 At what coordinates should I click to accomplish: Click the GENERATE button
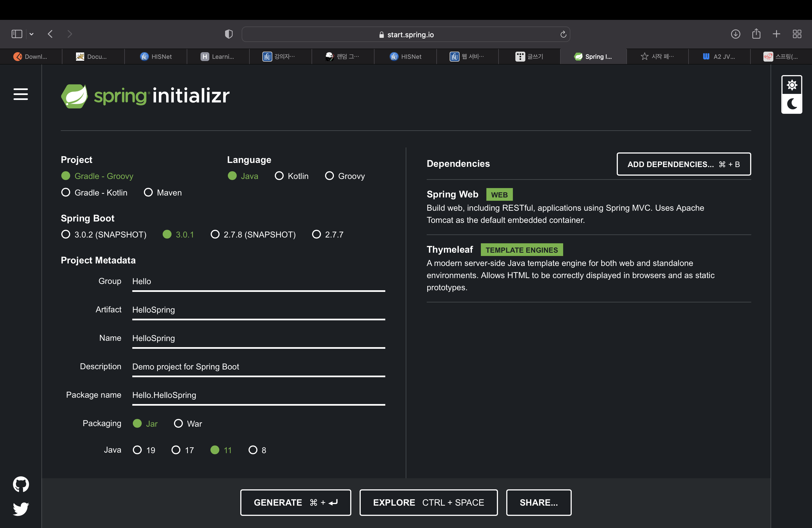(x=296, y=502)
